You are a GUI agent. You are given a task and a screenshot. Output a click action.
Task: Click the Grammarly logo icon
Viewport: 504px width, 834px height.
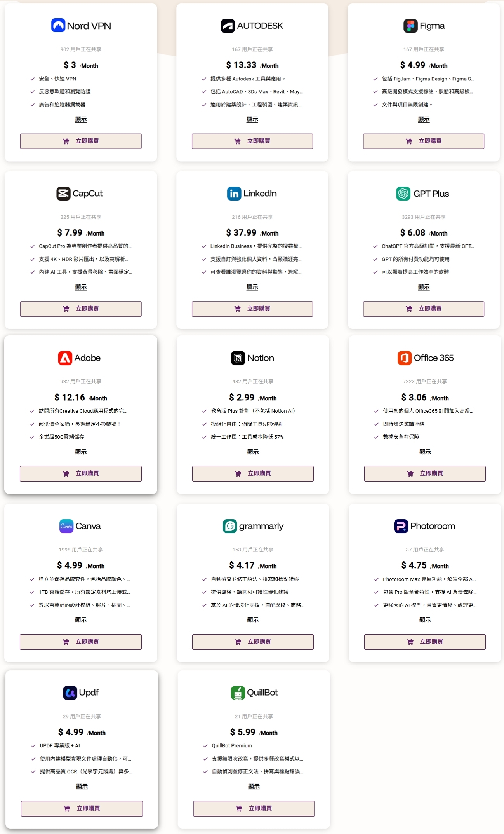230,526
